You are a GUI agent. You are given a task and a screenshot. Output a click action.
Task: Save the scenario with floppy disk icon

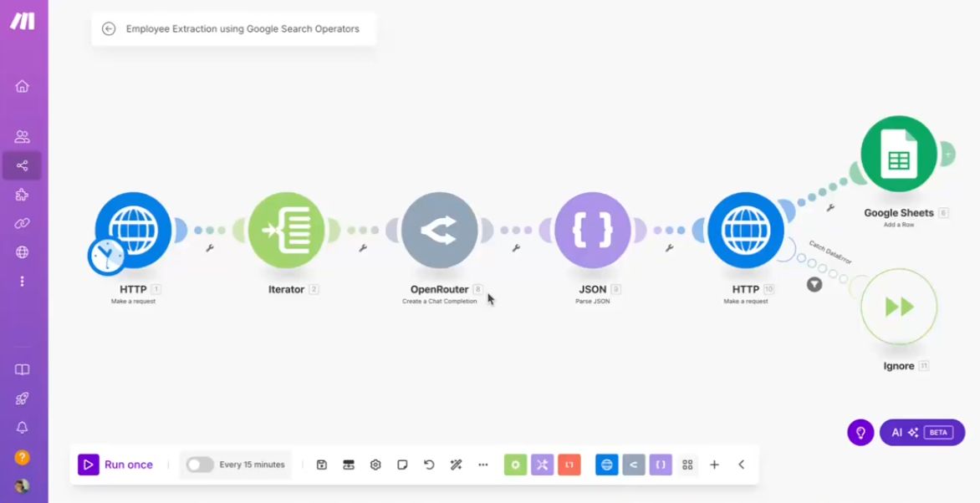(x=322, y=465)
